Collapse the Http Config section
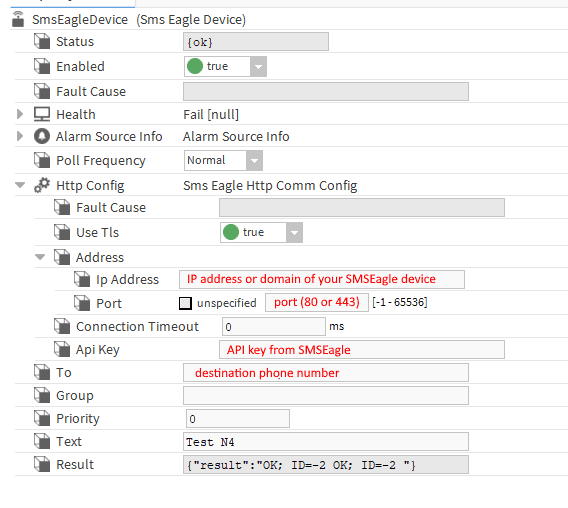This screenshot has width=568, height=508. [x=20, y=185]
